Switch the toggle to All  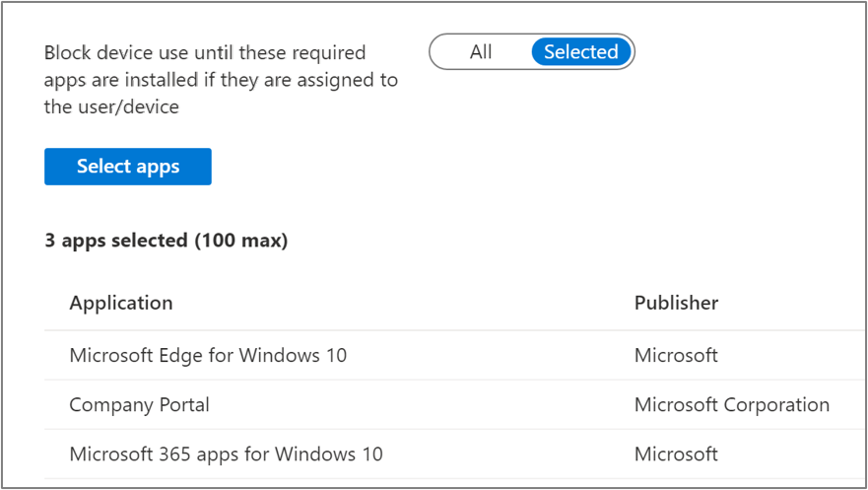tap(481, 52)
